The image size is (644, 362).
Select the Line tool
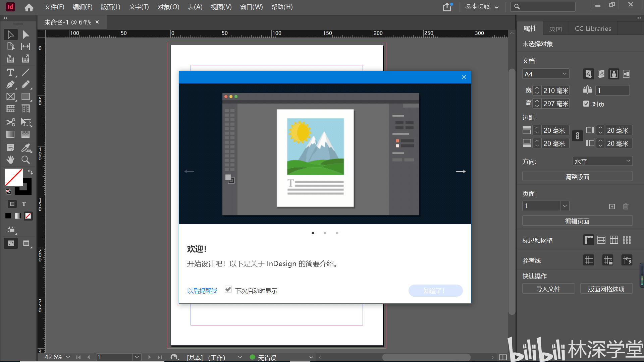coord(26,72)
